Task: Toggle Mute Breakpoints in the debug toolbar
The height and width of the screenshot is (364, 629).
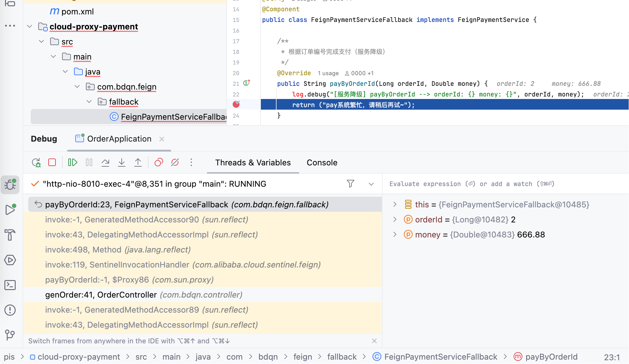Action: (x=175, y=162)
